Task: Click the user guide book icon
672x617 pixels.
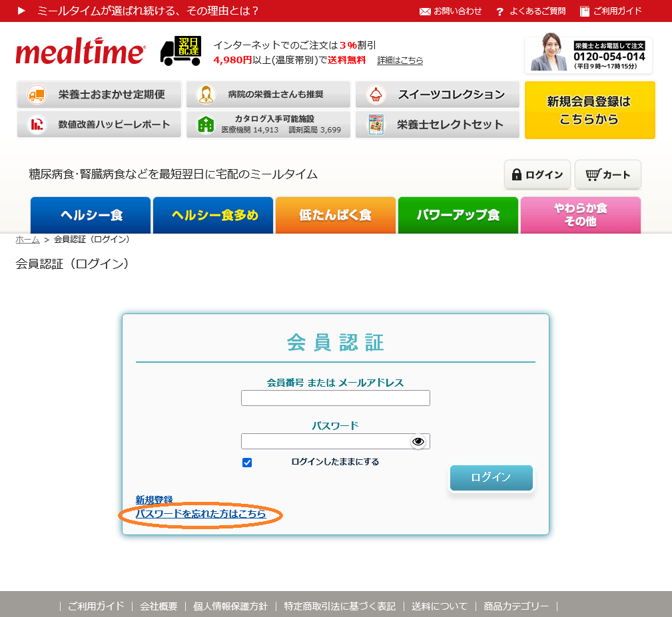Action: 585,11
